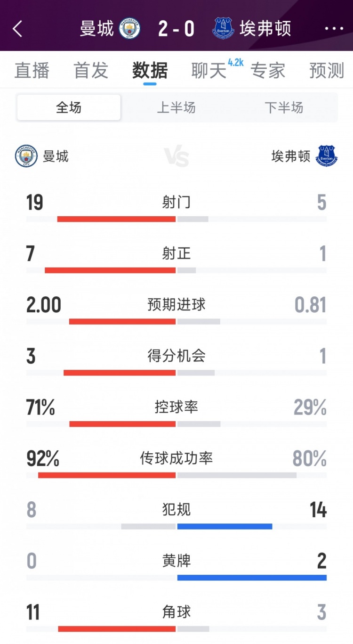Tap the 控球率 possession bar
The image size is (353, 644).
tap(176, 424)
